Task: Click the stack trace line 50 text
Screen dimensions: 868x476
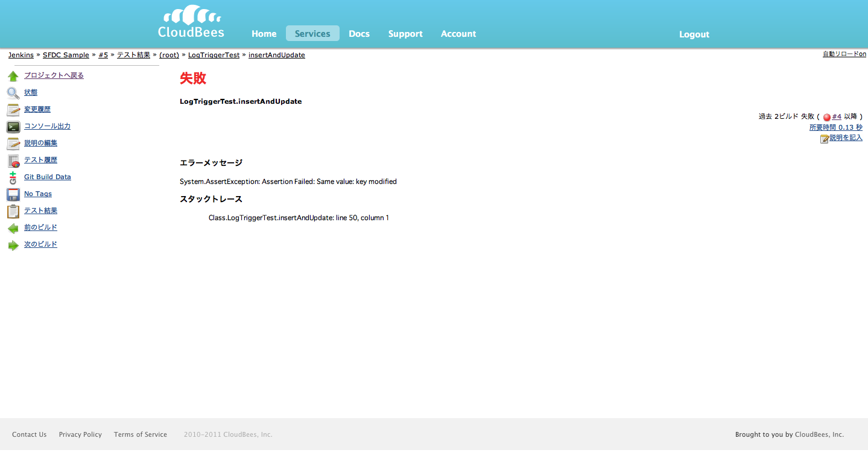Action: (x=299, y=218)
